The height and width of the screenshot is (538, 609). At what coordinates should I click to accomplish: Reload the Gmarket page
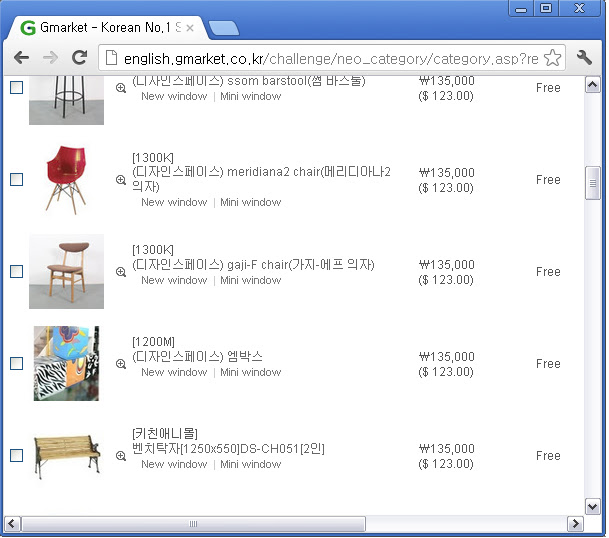80,57
